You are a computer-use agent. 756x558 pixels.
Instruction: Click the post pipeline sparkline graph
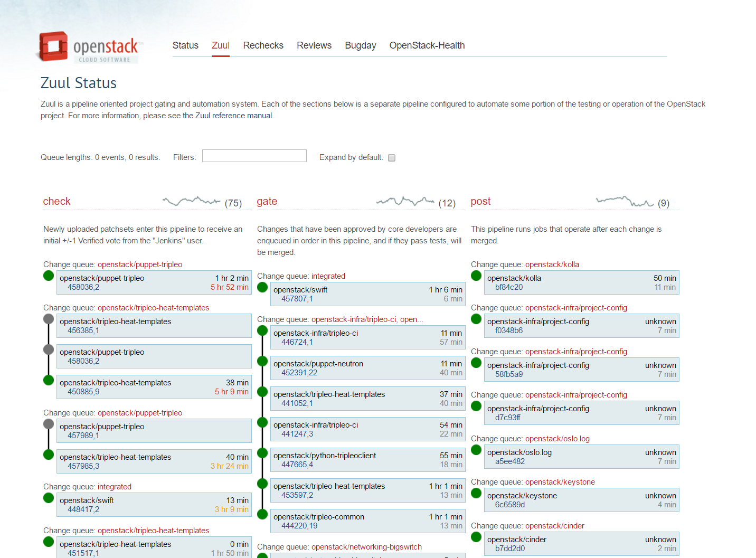[x=625, y=201]
